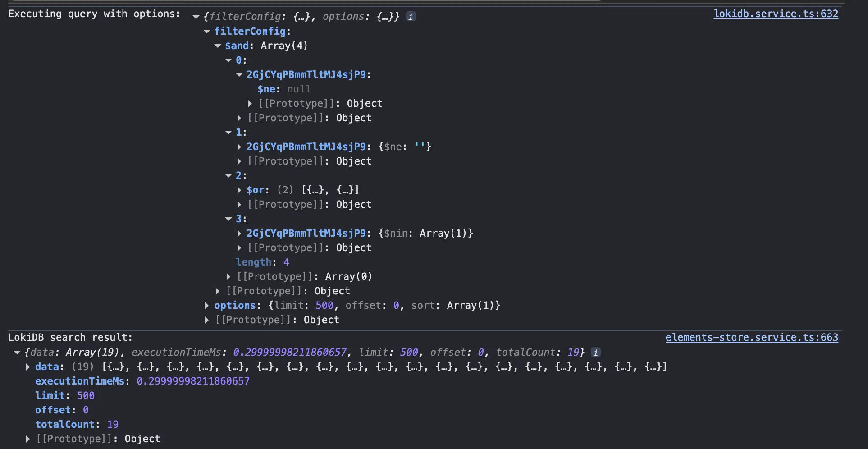Open the lokidb.service.ts:632 source link
Image resolution: width=868 pixels, height=449 pixels.
[x=775, y=14]
